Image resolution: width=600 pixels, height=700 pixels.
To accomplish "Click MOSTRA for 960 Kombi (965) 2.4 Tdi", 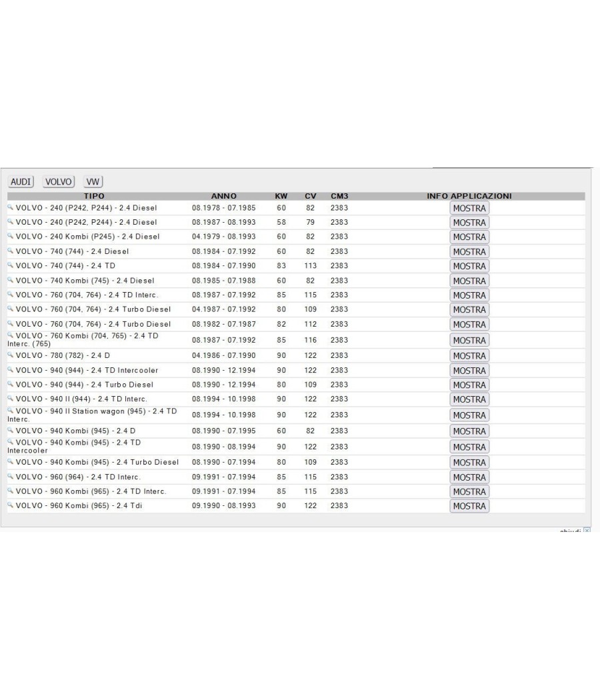I will (469, 506).
